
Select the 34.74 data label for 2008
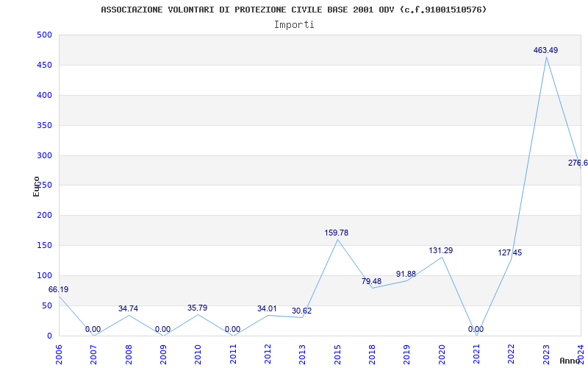pos(128,309)
